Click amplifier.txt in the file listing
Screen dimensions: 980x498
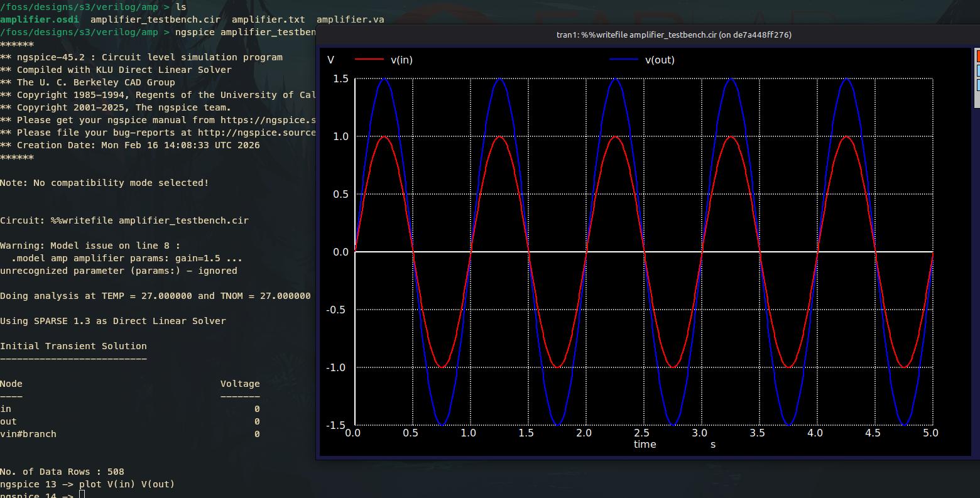point(268,19)
